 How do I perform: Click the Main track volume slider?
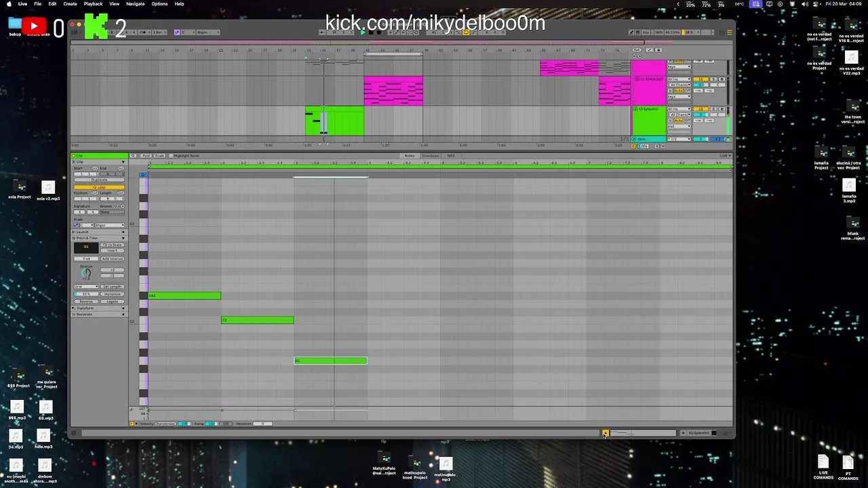pyautogui.click(x=701, y=139)
